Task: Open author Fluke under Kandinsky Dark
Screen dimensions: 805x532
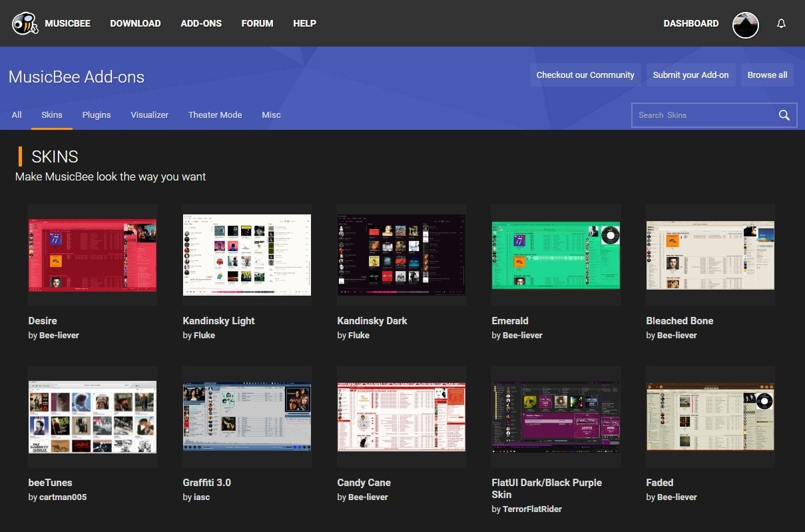Action: pyautogui.click(x=359, y=336)
